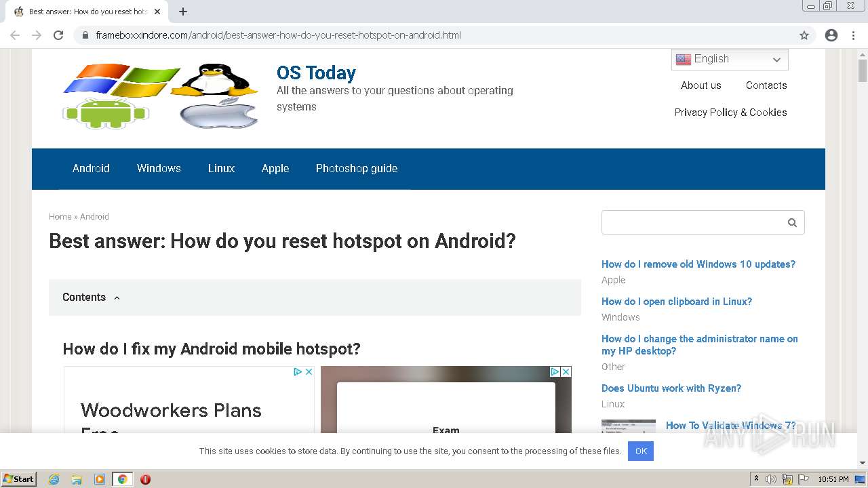Go to Home breadcrumb
This screenshot has height=488, width=868.
click(x=60, y=216)
